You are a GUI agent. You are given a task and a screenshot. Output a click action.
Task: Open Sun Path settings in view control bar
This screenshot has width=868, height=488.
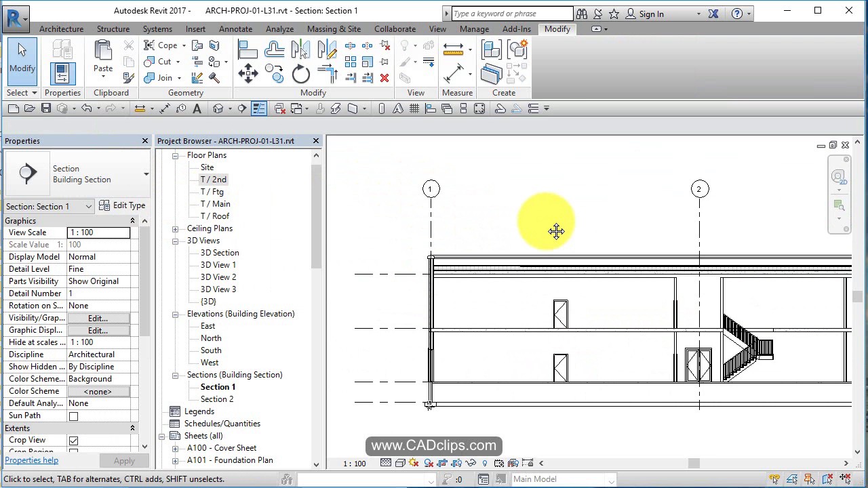tap(412, 463)
